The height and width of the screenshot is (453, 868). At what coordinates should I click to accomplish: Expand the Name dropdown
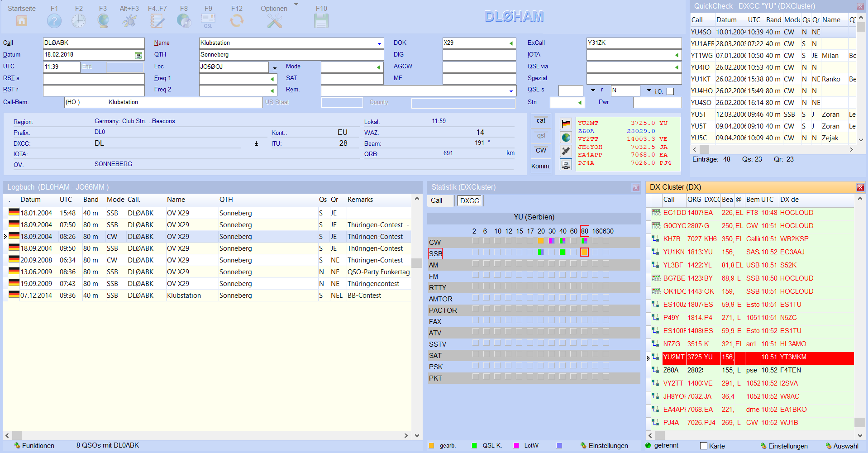pyautogui.click(x=379, y=43)
